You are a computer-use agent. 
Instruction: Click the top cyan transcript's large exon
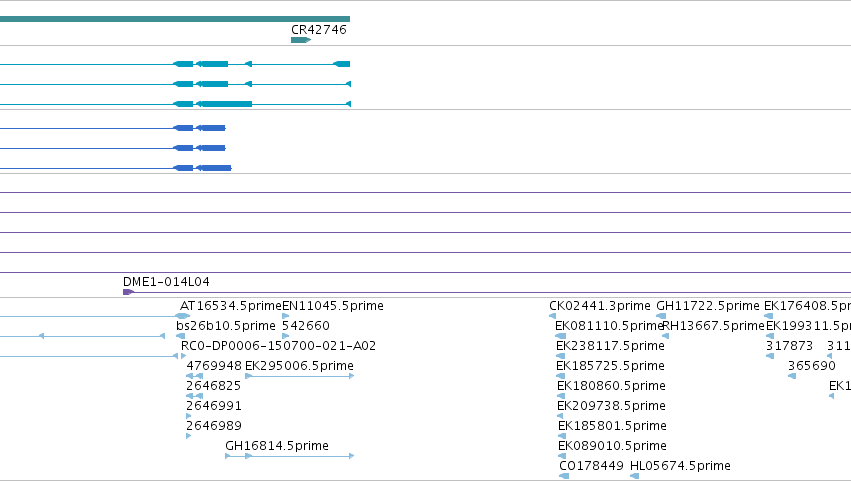[x=212, y=64]
